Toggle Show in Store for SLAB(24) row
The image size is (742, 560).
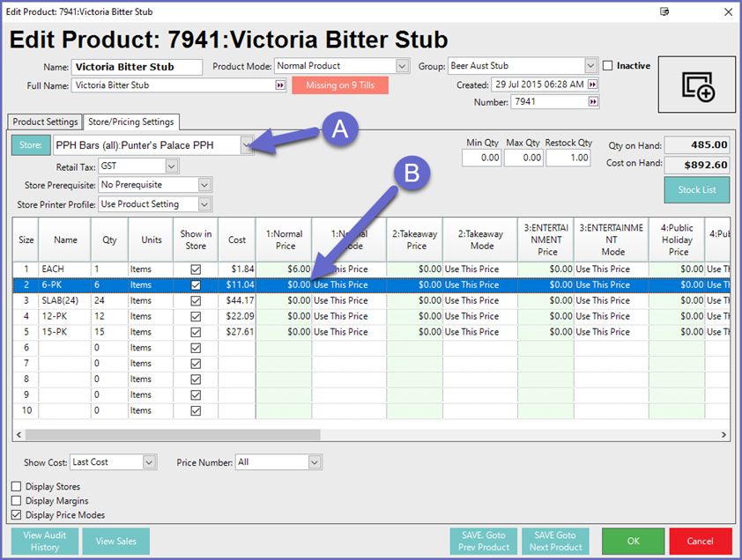[x=196, y=301]
